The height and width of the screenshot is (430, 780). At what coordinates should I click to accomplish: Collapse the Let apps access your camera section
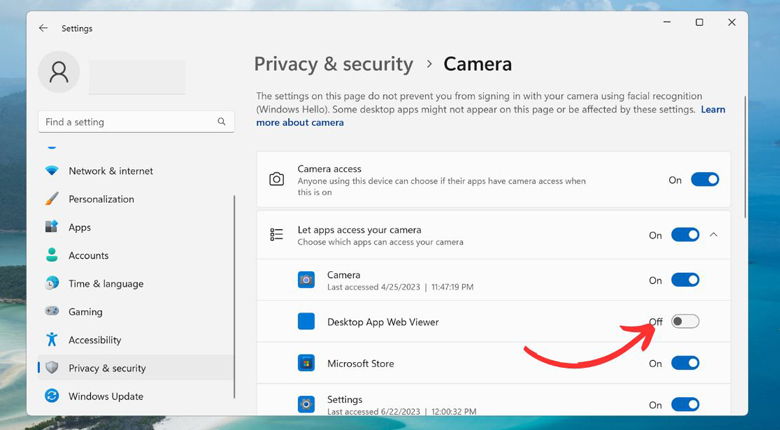click(713, 234)
